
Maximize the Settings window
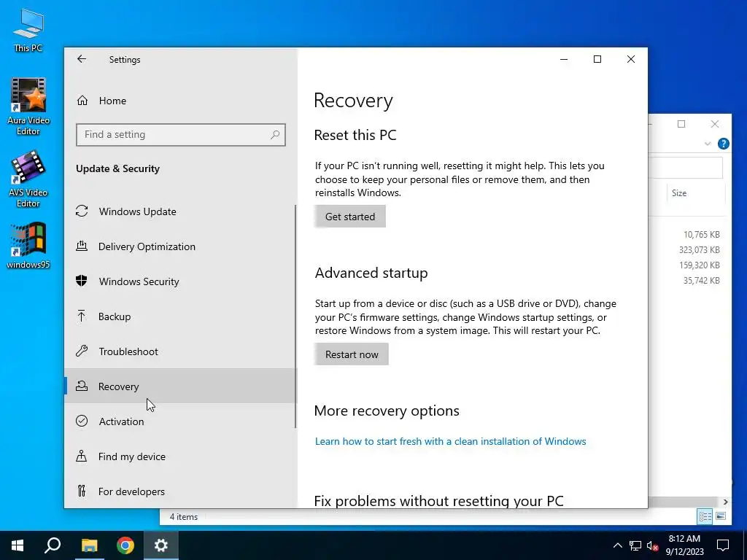point(597,59)
